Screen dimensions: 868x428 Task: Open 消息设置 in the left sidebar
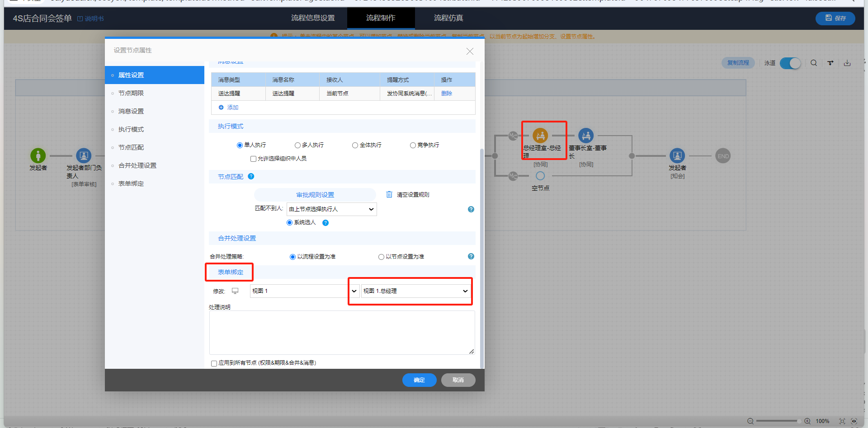pyautogui.click(x=131, y=111)
